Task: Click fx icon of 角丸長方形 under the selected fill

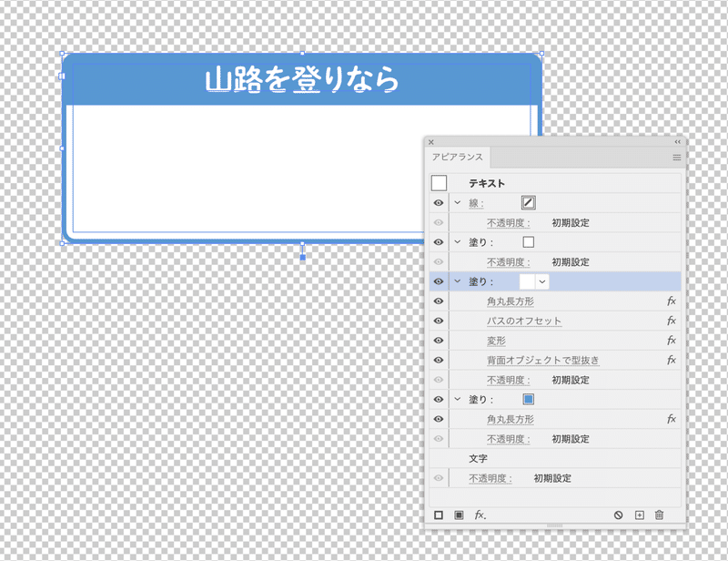Action: tap(672, 301)
